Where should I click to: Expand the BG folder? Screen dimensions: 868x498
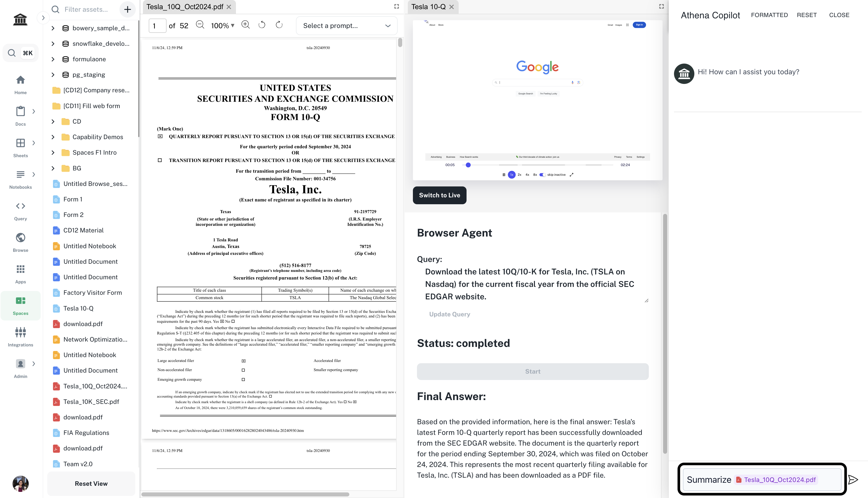click(53, 168)
